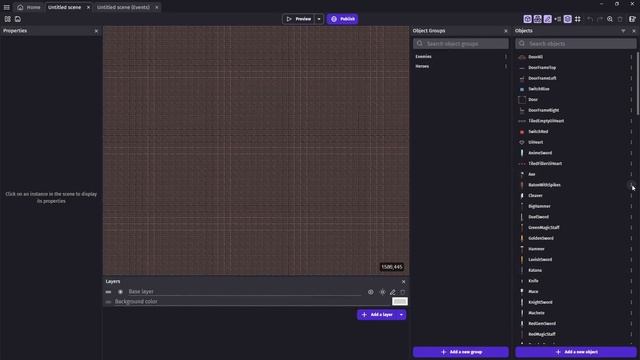Open options menu for Enemies group
Screen dimensions: 640x360
click(506, 57)
